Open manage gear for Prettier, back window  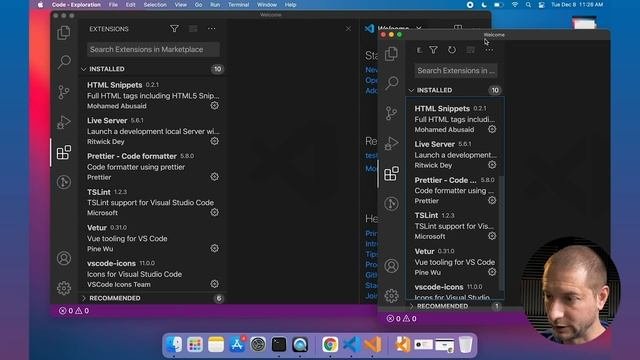coord(214,177)
